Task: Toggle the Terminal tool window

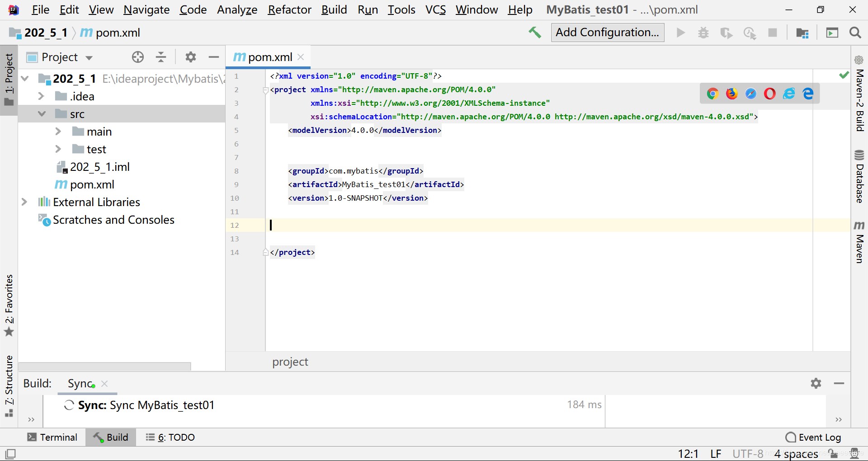Action: [52, 437]
